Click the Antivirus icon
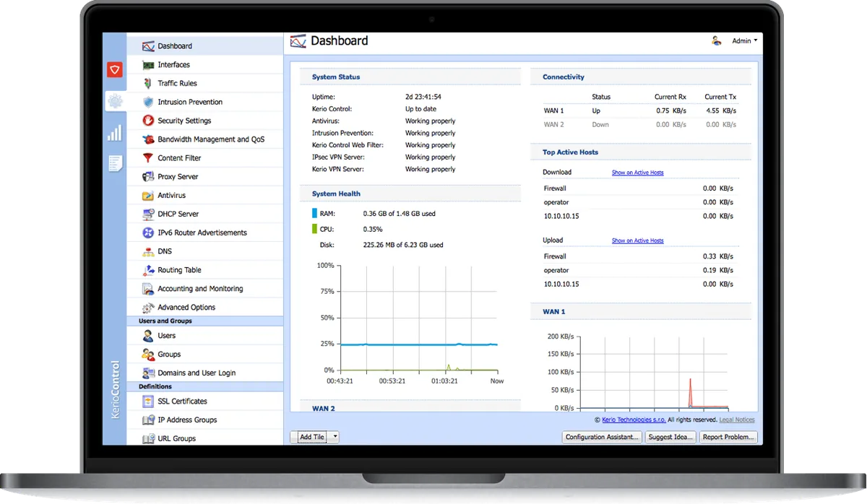 [148, 196]
